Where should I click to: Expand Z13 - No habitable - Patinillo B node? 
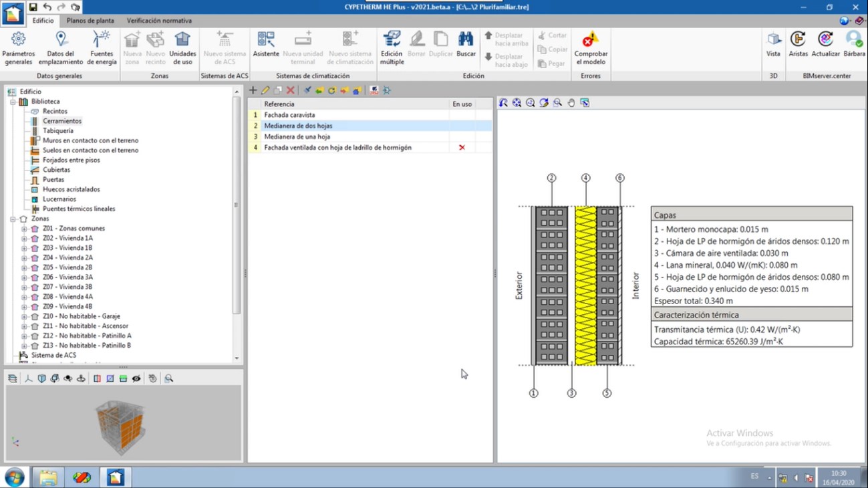click(x=24, y=346)
